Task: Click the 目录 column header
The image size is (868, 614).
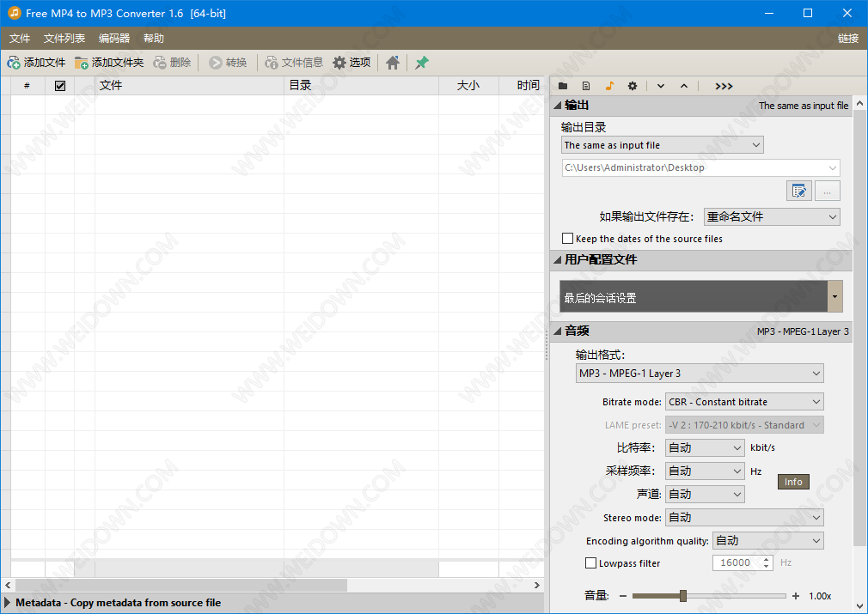Action: pos(361,86)
